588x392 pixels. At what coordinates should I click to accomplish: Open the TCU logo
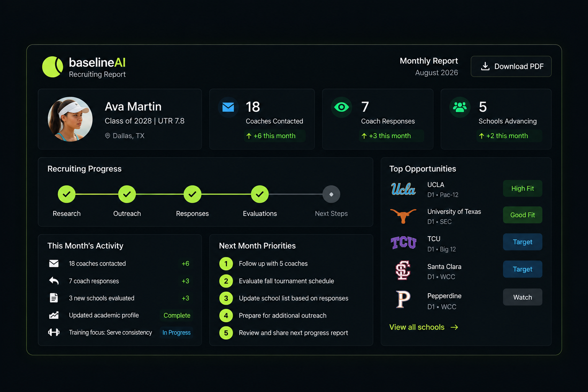click(403, 243)
